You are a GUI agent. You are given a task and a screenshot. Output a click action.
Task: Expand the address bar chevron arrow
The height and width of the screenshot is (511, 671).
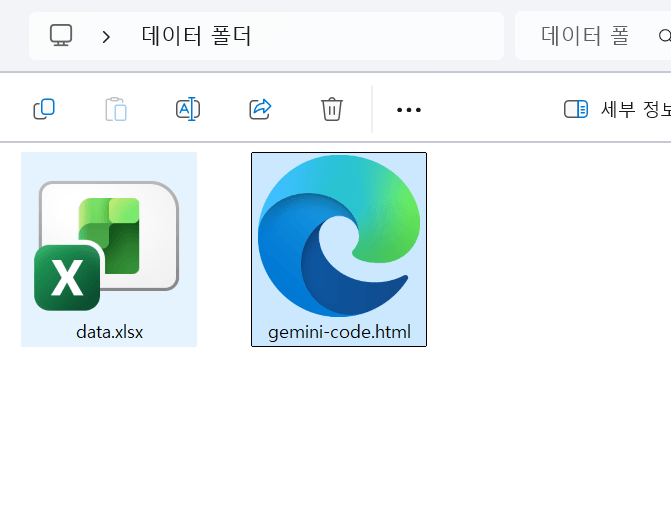point(106,37)
